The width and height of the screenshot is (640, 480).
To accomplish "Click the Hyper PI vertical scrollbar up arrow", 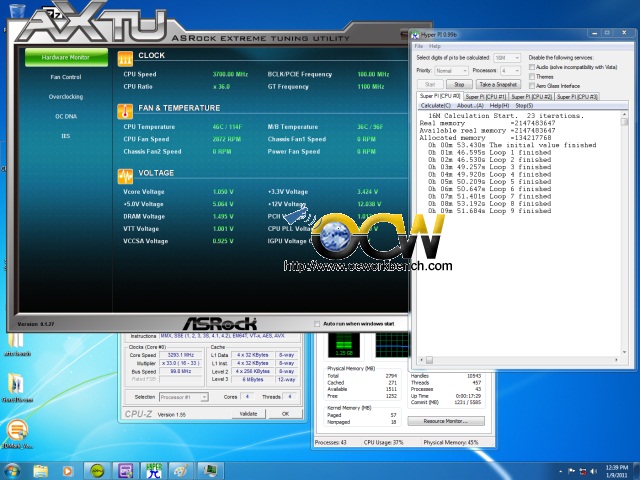I will coord(624,115).
